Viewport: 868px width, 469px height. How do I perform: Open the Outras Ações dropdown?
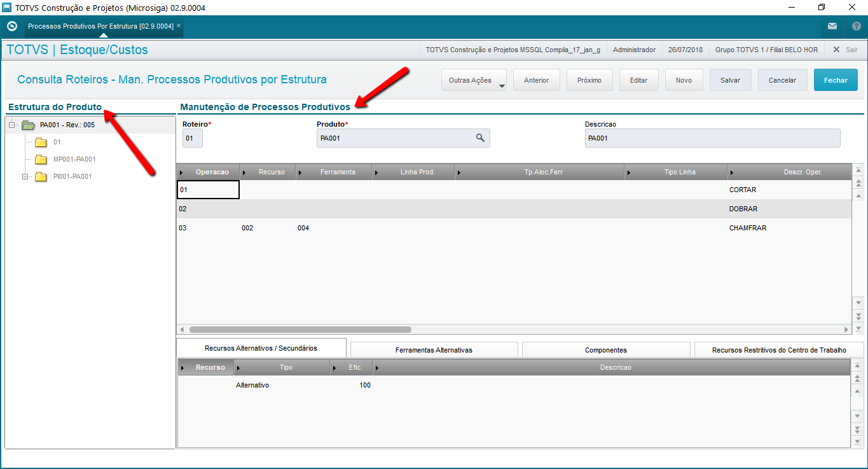[474, 80]
